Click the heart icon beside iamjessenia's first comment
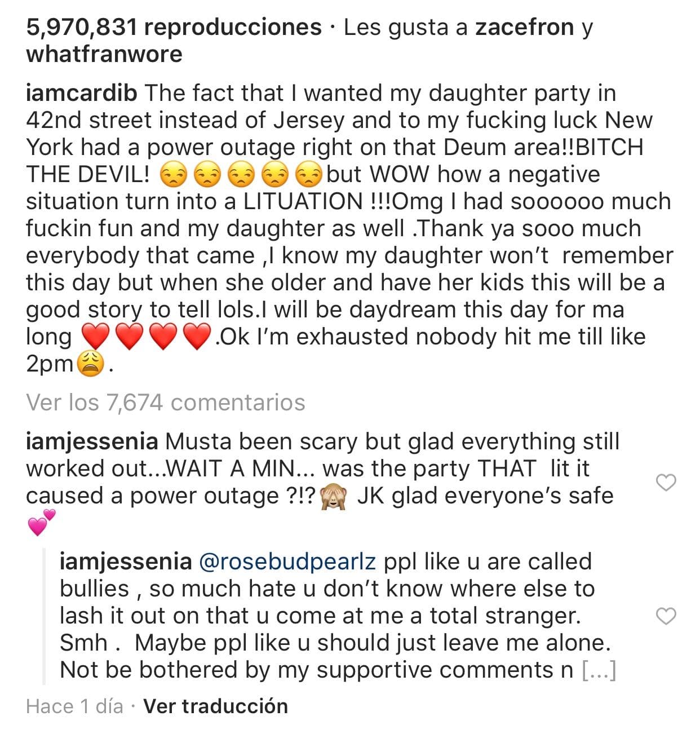700x747 pixels. 666,483
